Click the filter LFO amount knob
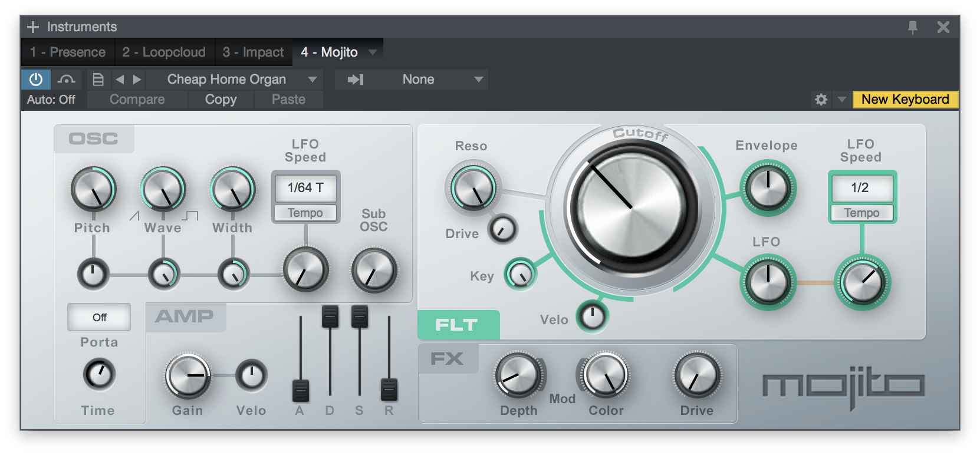The width and height of the screenshot is (980, 455). point(768,282)
